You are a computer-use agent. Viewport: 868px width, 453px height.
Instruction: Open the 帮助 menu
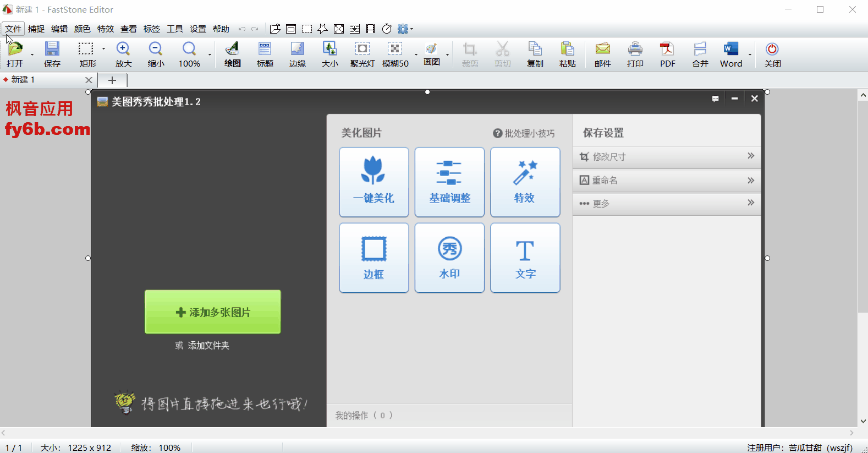[x=221, y=29]
